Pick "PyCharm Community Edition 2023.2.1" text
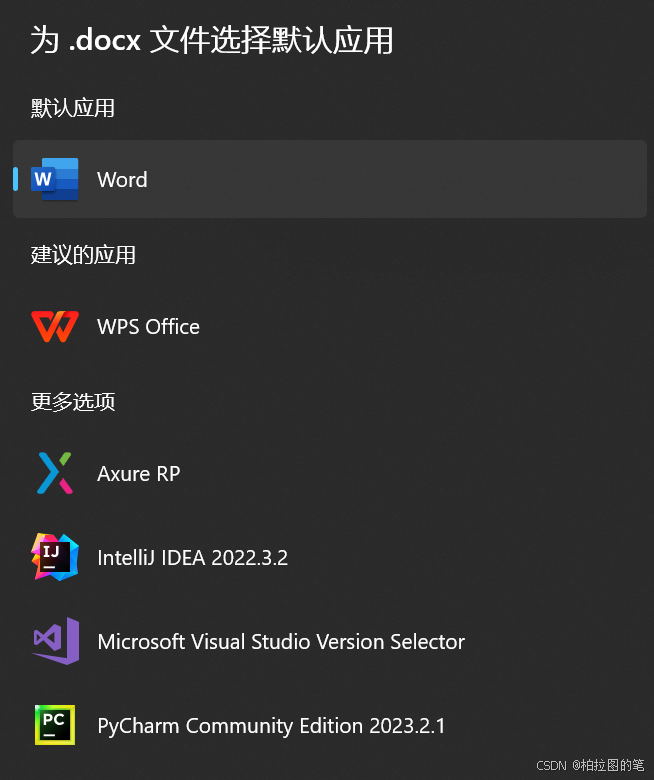Screen dimensions: 654x780 (x=271, y=726)
